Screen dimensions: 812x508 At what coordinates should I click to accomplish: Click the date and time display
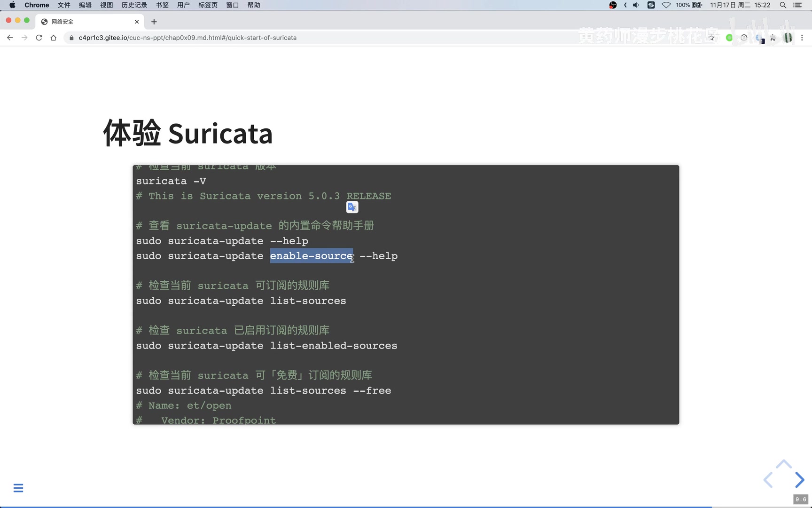tap(740, 5)
